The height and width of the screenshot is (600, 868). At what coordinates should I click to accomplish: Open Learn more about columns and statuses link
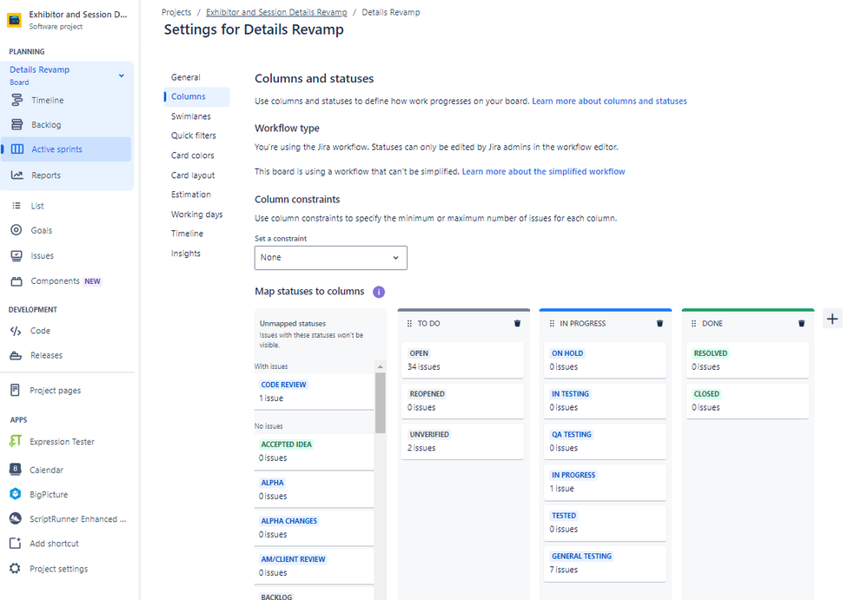[609, 102]
